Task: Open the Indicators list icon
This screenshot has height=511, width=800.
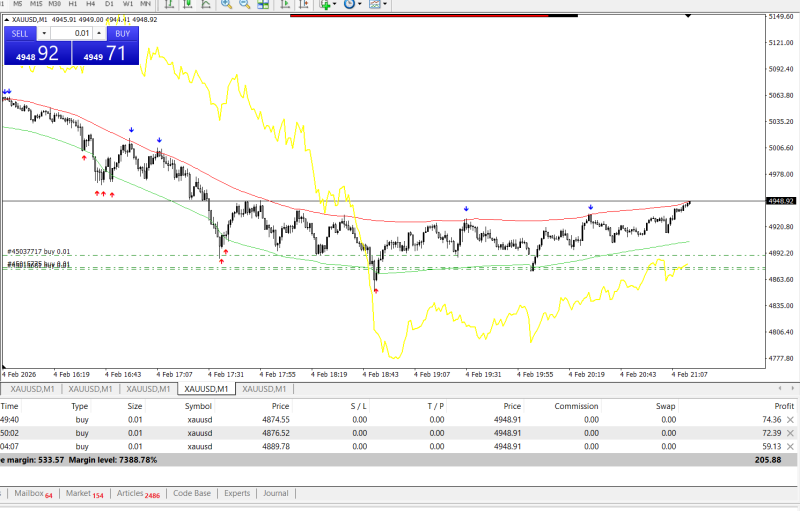Action: 325,4
